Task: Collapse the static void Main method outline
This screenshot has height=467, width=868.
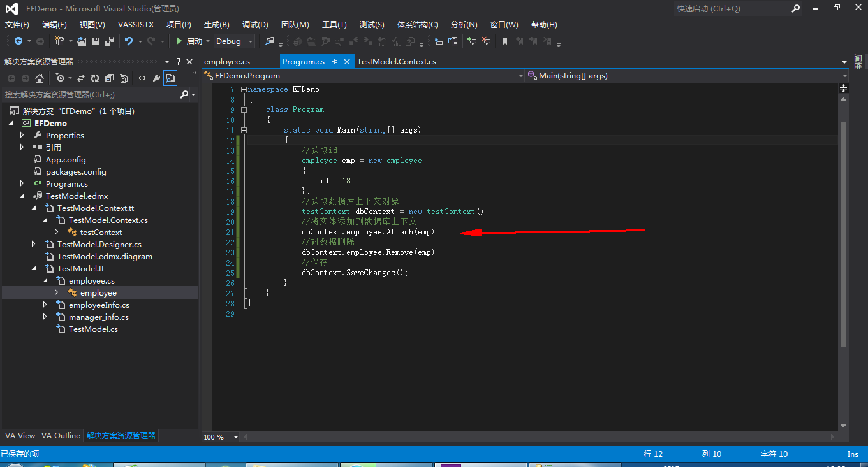Action: (x=244, y=131)
